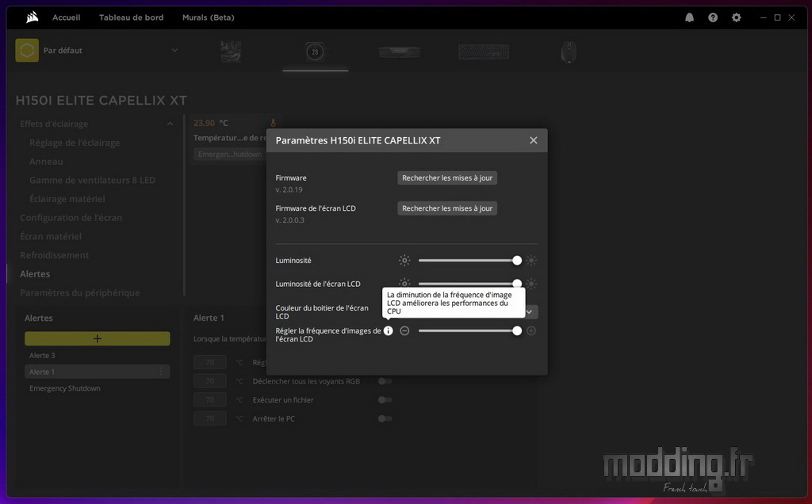
Task: Select the keyboard device icon
Action: tap(484, 52)
